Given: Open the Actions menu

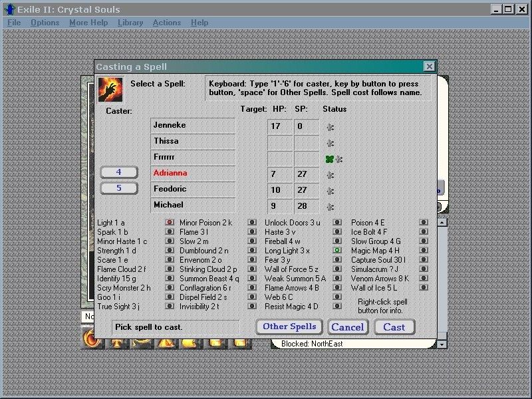Looking at the screenshot, I should tap(166, 23).
